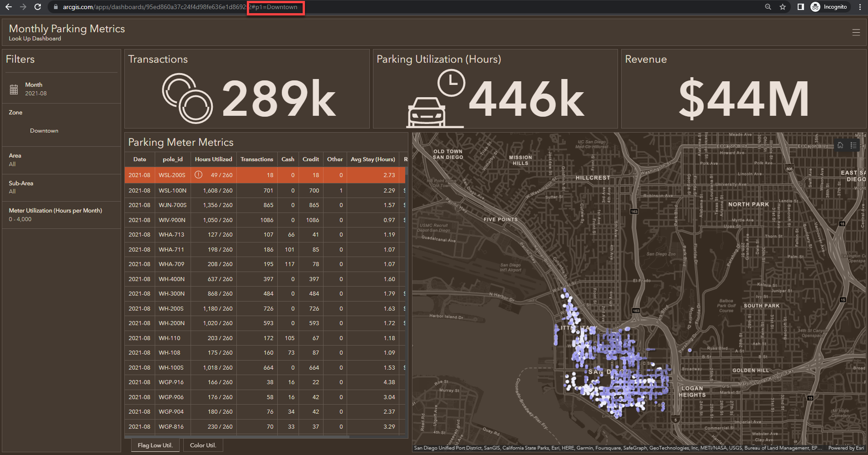Viewport: 868px width, 455px height.
Task: Open the dashboard hamburger menu
Action: 856,32
